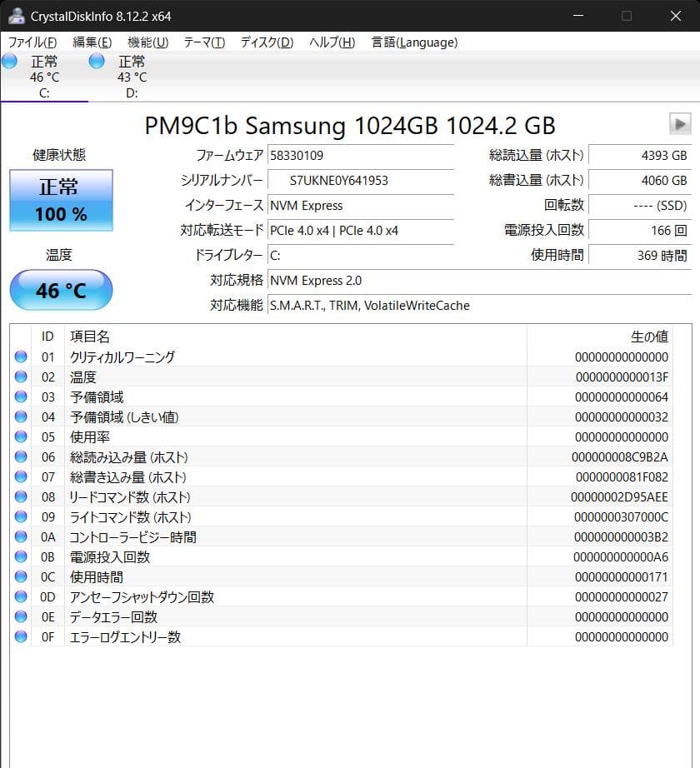
Task: Click the status dot beside 使用時間 row
Action: pos(20,576)
